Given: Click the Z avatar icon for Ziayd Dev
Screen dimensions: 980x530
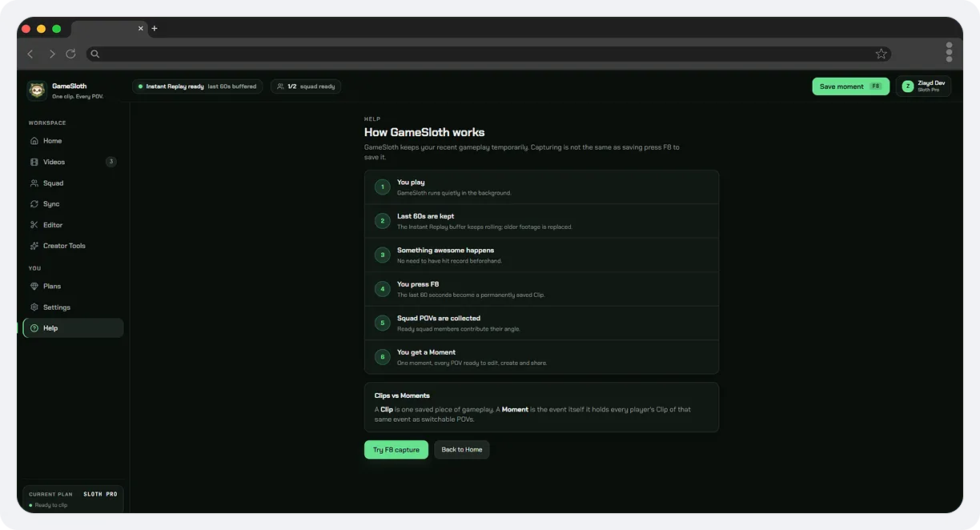Looking at the screenshot, I should pyautogui.click(x=908, y=86).
